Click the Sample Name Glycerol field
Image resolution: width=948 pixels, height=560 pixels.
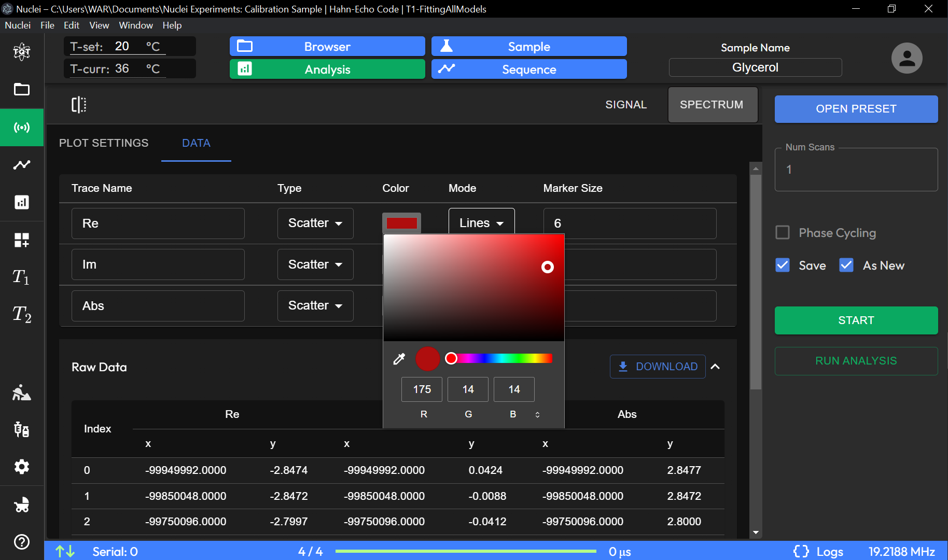click(x=755, y=67)
